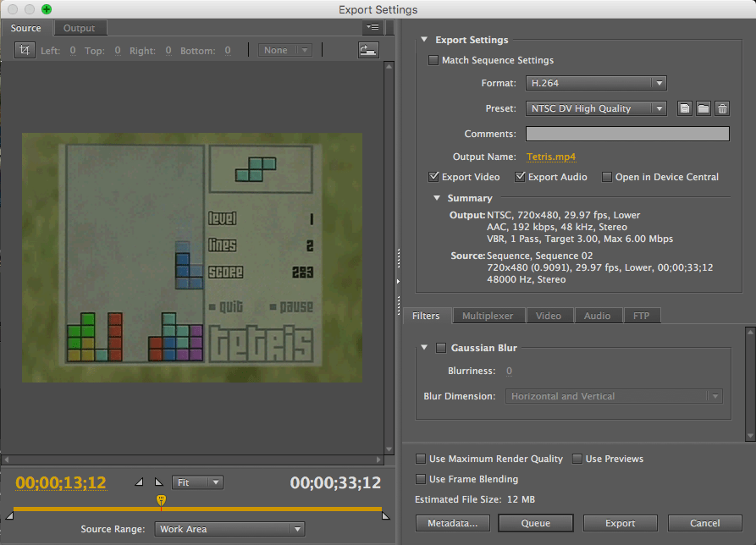Image resolution: width=756 pixels, height=545 pixels.
Task: Collapse the Gaussian Blur section triangle
Action: click(424, 348)
